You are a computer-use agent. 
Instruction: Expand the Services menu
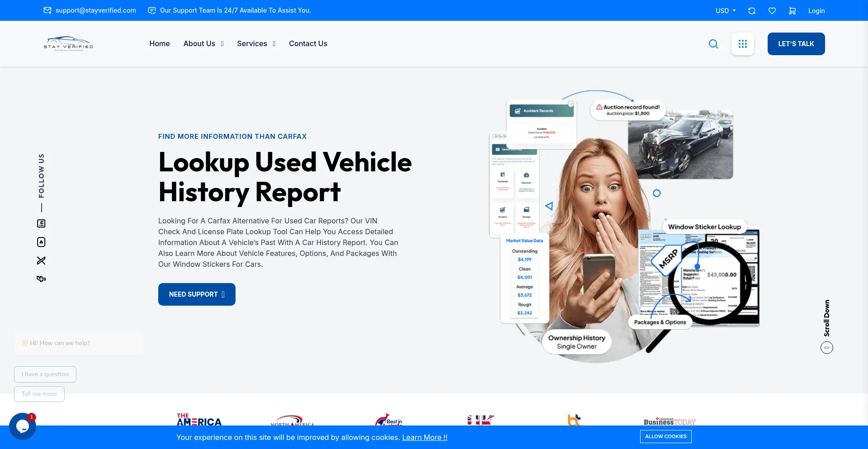256,44
